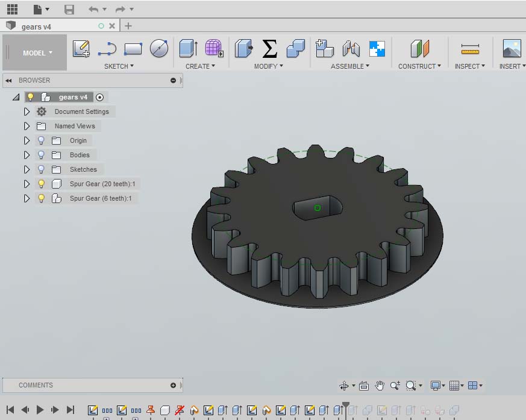The image size is (526, 420).
Task: Open the MODIFY menu
Action: (268, 66)
